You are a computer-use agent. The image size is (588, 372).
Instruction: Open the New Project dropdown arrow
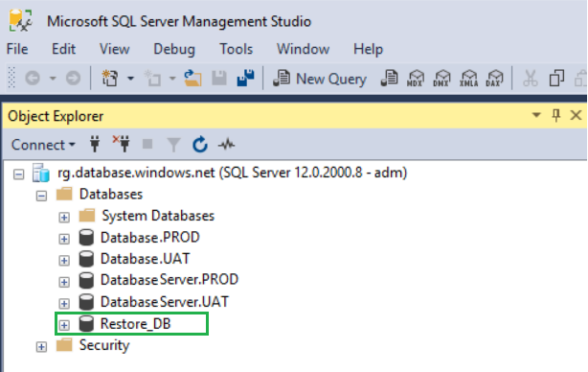coord(130,79)
